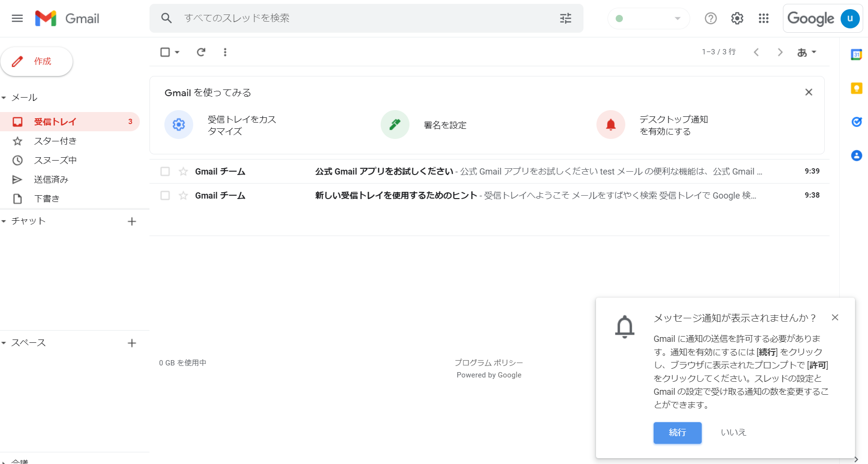868x464 pixels.
Task: Show side panel expand arrow at bottom right
Action: [856, 459]
